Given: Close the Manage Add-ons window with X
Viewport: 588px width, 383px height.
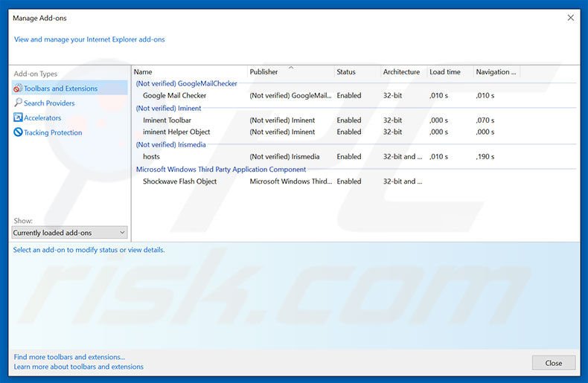Looking at the screenshot, I should coord(571,18).
